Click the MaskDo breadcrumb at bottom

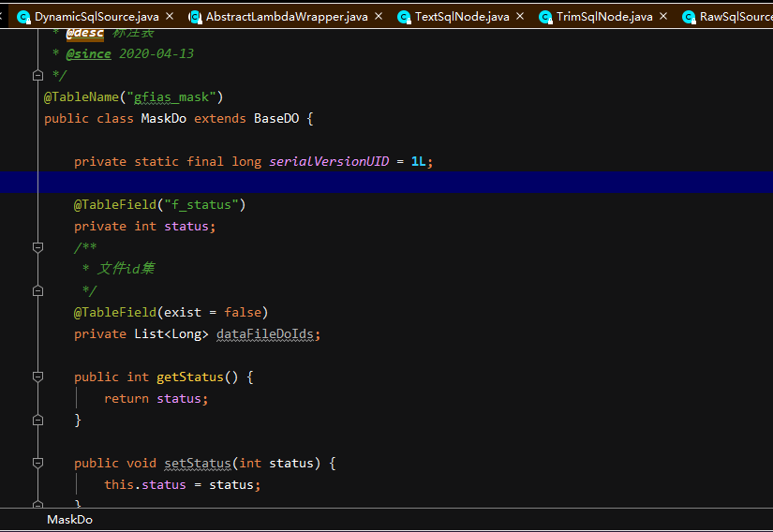point(69,520)
